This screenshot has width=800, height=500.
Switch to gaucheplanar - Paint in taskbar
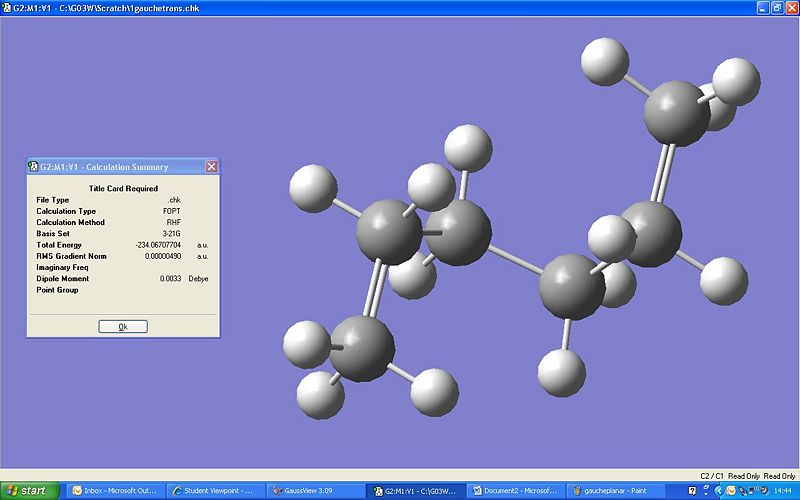(x=616, y=491)
